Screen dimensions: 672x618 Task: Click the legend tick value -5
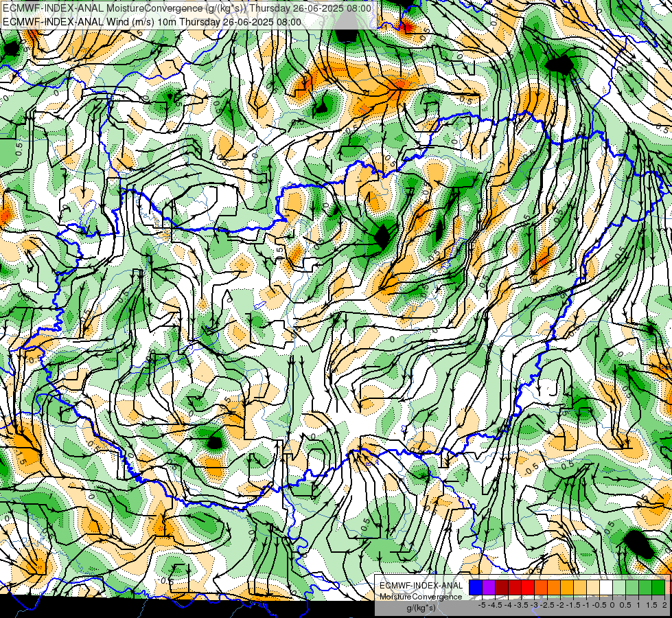pyautogui.click(x=482, y=605)
